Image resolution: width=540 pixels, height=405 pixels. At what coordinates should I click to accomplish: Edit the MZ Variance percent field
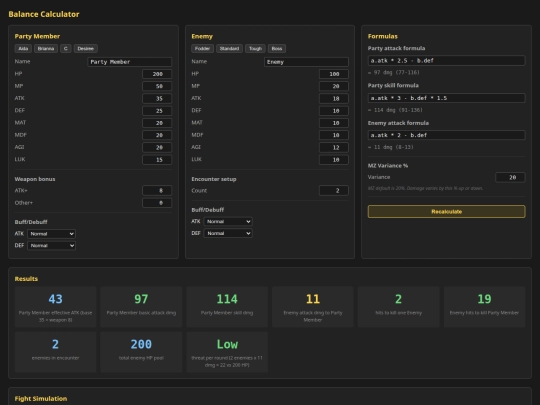[x=510, y=177]
